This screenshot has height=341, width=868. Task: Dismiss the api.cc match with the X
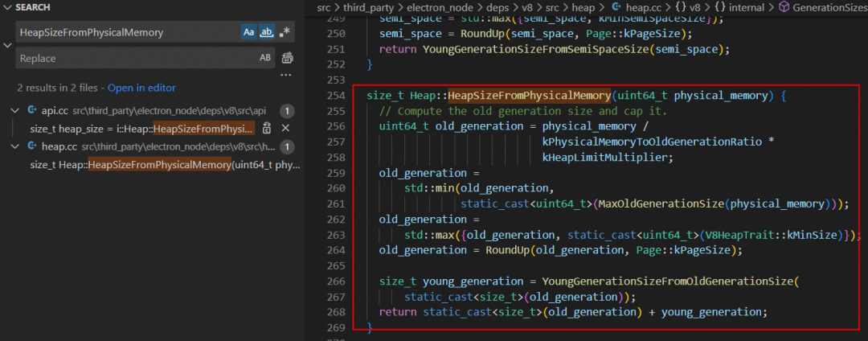pyautogui.click(x=285, y=129)
